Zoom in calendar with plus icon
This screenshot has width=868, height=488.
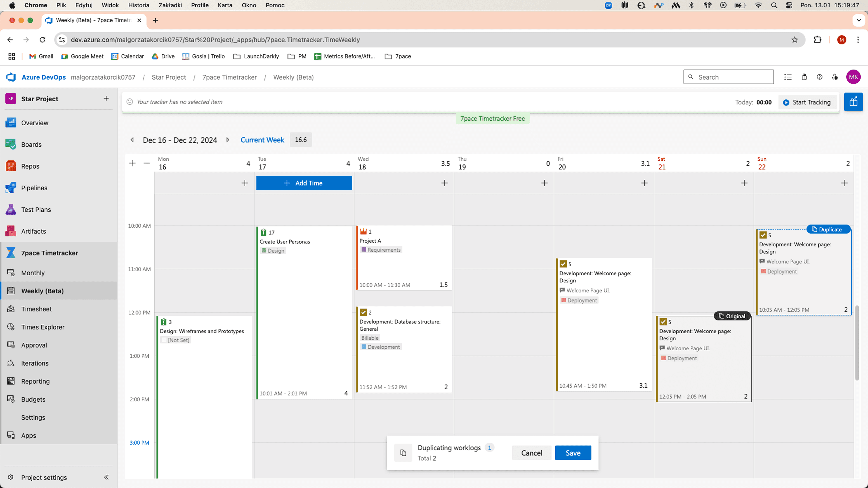tap(132, 163)
